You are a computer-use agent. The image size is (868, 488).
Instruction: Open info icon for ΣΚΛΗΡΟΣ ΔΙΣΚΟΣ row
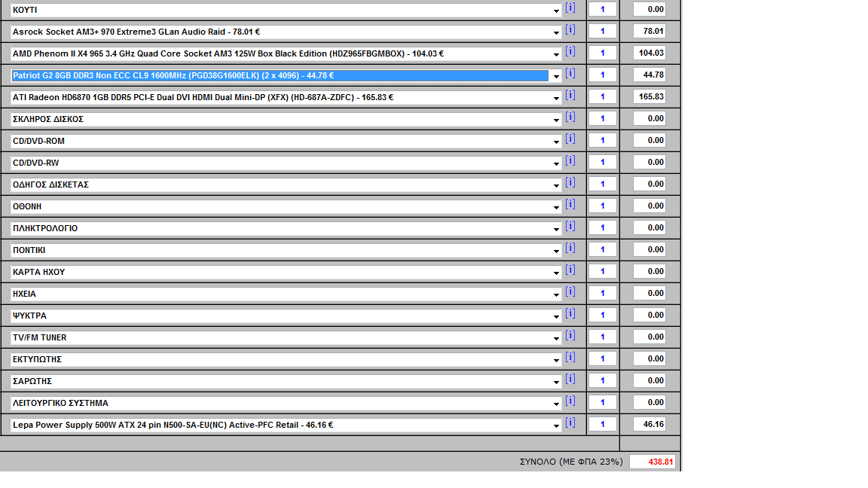pyautogui.click(x=570, y=117)
